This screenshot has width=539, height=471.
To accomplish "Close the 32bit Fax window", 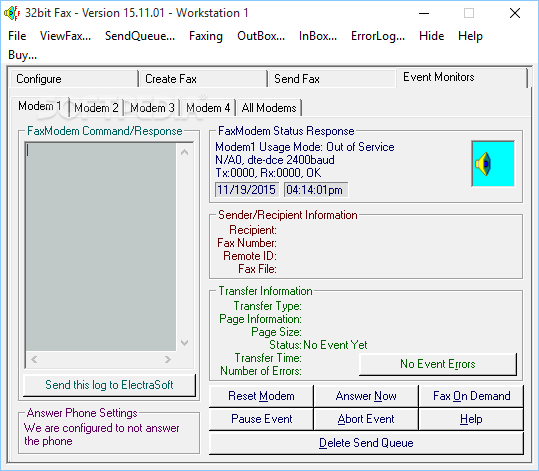I will [x=515, y=13].
